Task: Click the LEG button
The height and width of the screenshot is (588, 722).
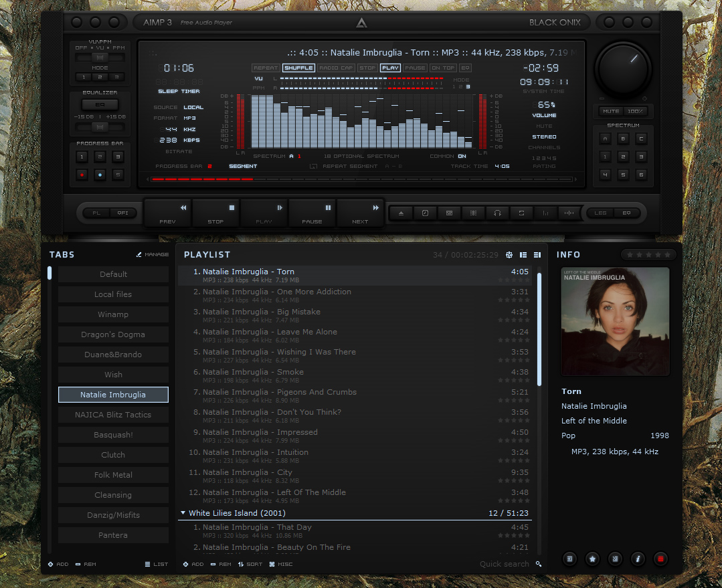Action: tap(600, 213)
